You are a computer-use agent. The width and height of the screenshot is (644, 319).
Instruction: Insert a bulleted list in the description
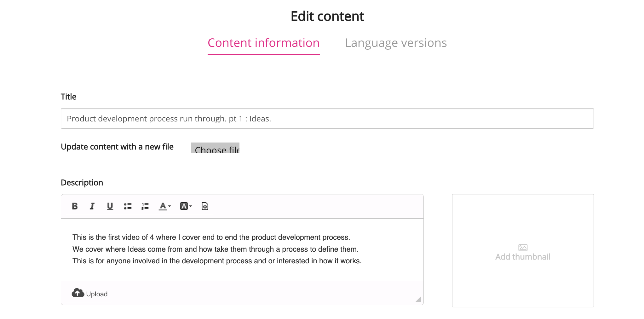[128, 206]
